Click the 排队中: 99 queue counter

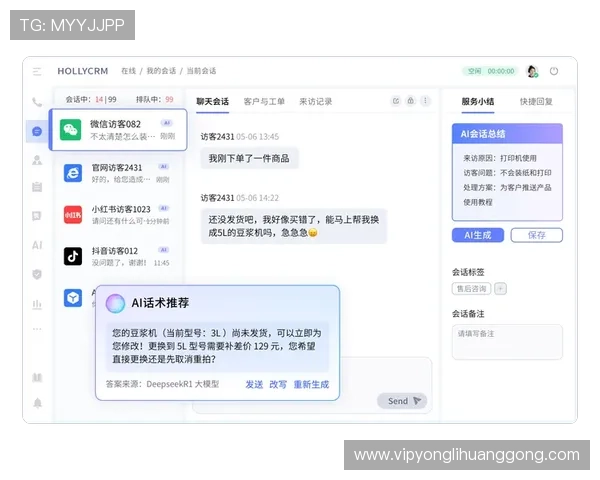coord(155,100)
